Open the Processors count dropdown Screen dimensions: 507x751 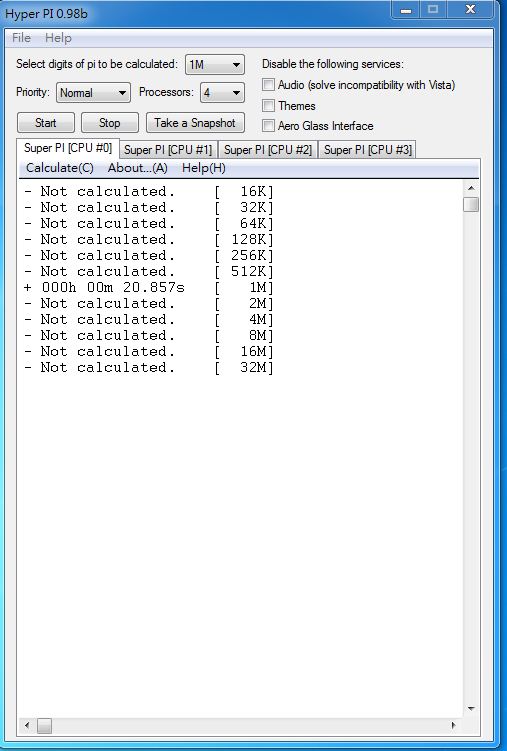(222, 92)
